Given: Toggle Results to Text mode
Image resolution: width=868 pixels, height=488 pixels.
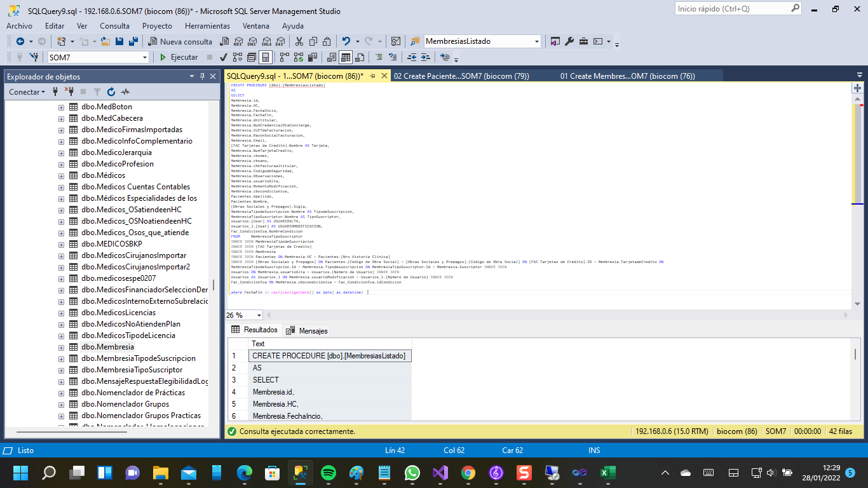Looking at the screenshot, I should (x=332, y=57).
